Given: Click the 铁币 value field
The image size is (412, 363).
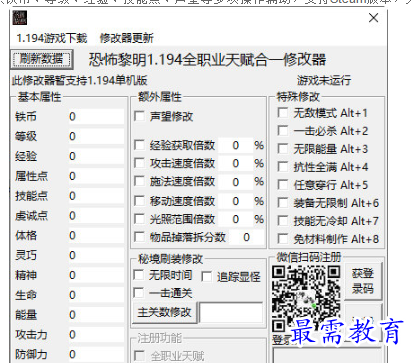Looking at the screenshot, I should 96,117.
